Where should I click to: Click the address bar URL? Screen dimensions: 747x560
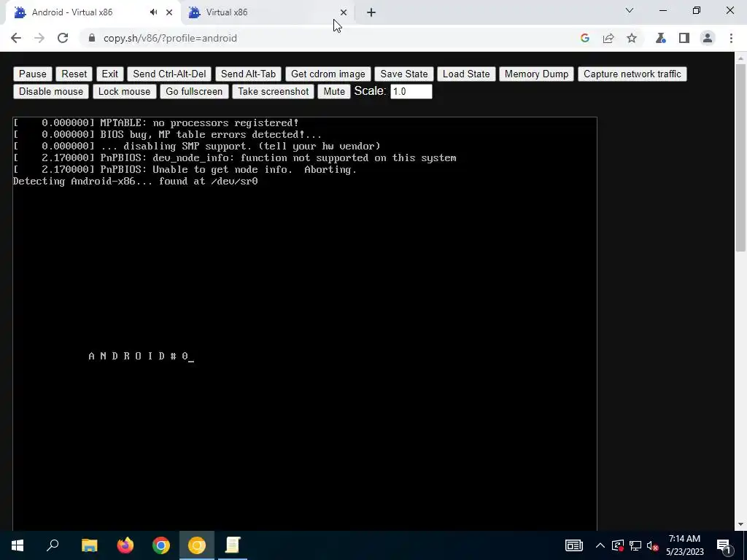[x=170, y=38]
